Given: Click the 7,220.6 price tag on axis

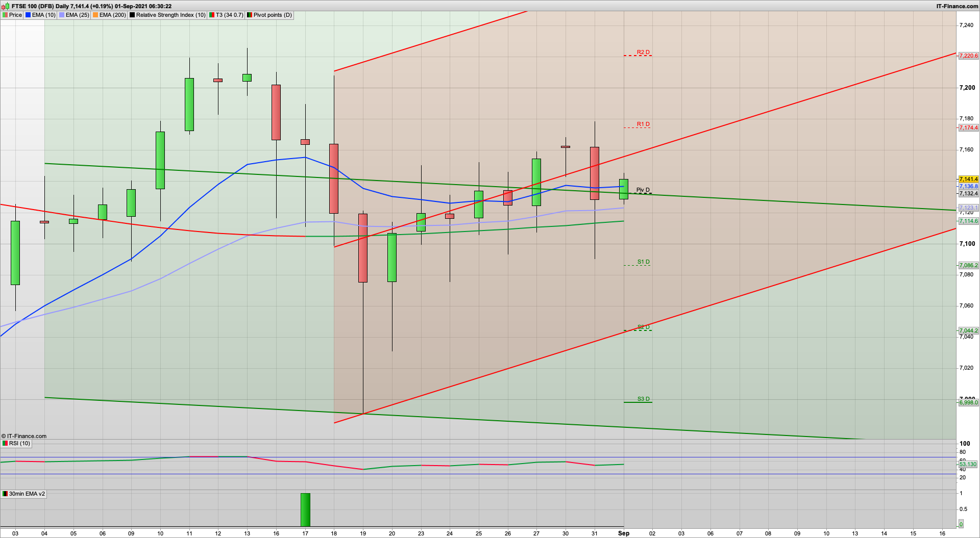Looking at the screenshot, I should click(x=968, y=56).
